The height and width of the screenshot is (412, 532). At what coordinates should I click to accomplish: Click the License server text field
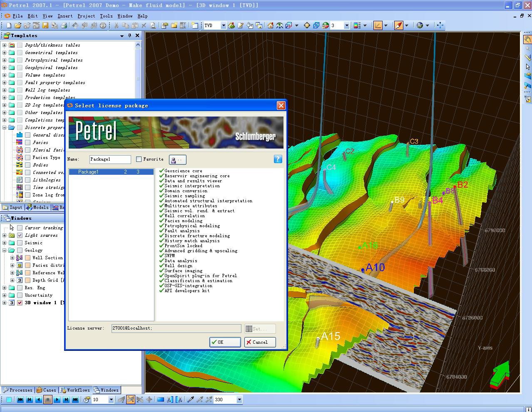(176, 328)
